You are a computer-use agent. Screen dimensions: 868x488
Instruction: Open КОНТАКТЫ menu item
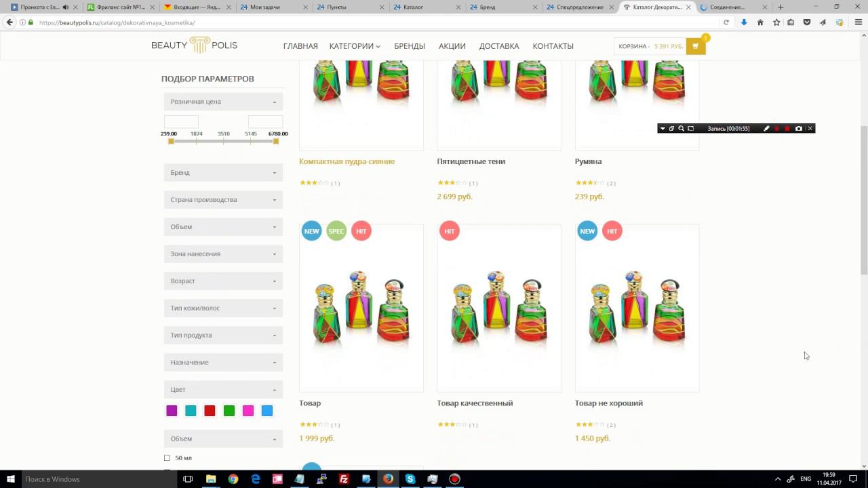(x=553, y=46)
